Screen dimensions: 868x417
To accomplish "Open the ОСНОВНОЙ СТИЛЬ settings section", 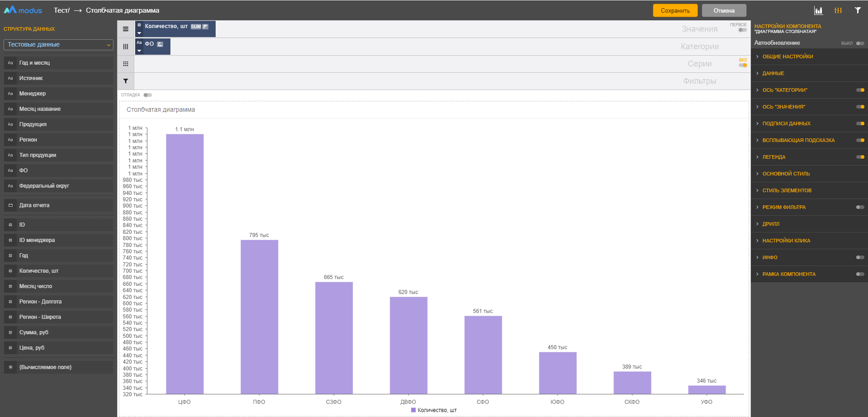I will pos(786,174).
